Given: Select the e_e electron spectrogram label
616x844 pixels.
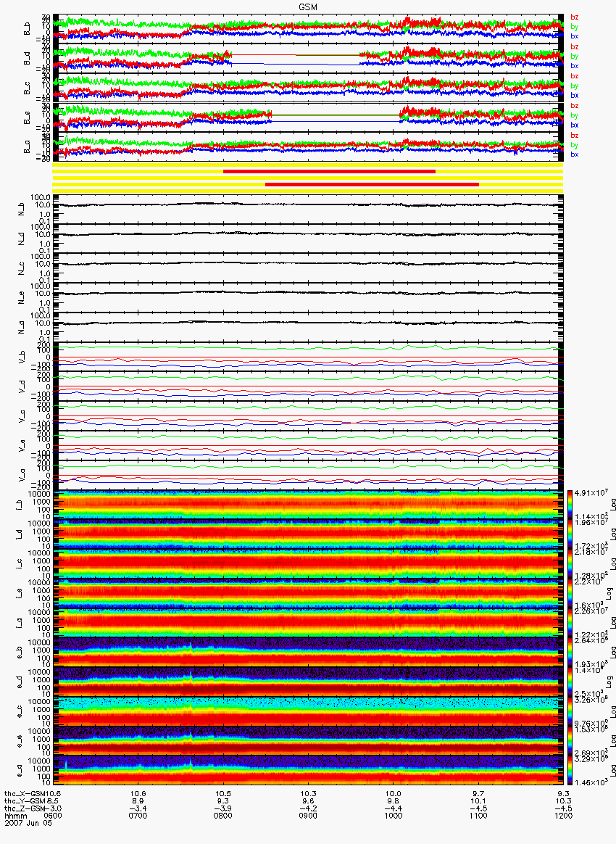Looking at the screenshot, I should tap(20, 742).
